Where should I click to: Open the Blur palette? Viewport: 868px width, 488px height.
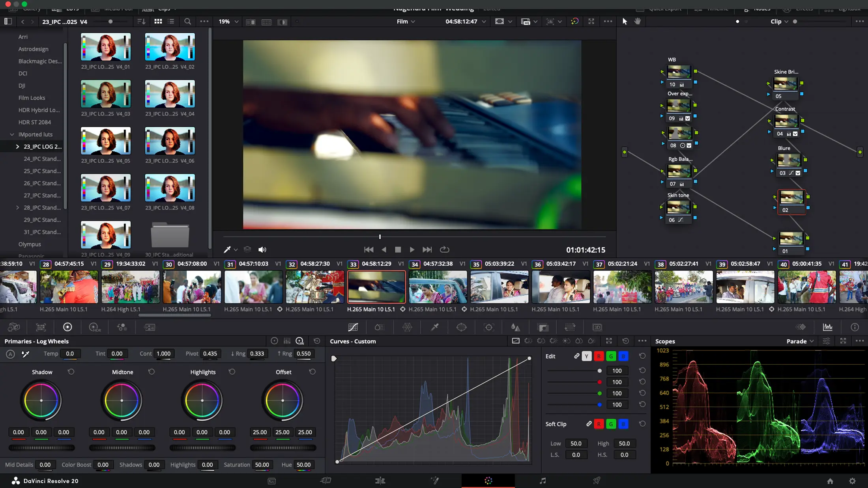coord(516,327)
